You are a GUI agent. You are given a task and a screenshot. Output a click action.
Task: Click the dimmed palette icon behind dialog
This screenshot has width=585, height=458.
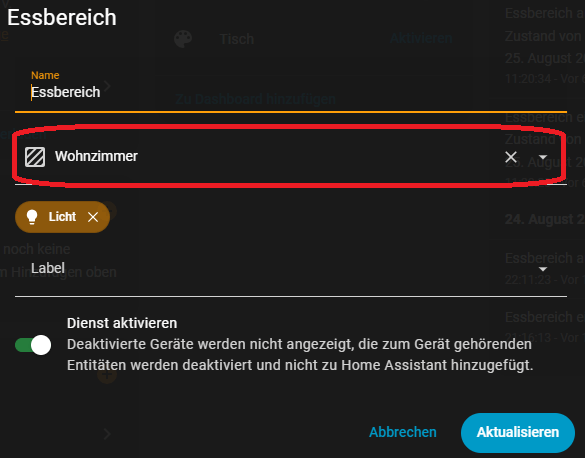(x=183, y=39)
